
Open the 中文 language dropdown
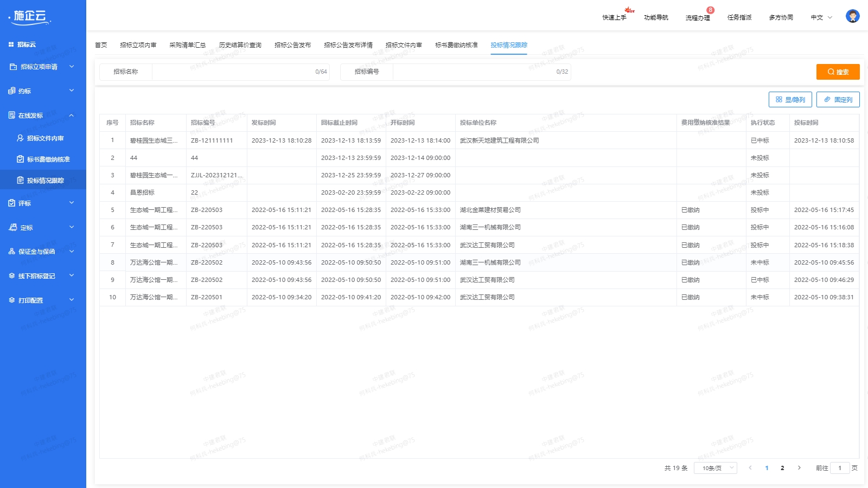(x=821, y=17)
